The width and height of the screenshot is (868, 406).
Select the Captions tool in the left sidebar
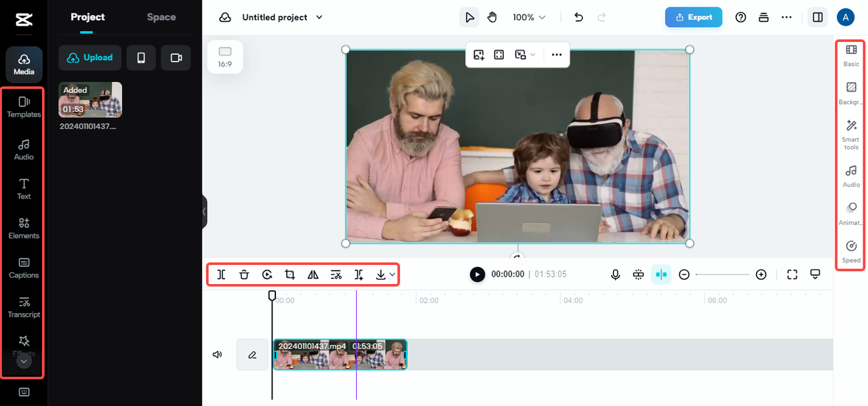pyautogui.click(x=23, y=267)
